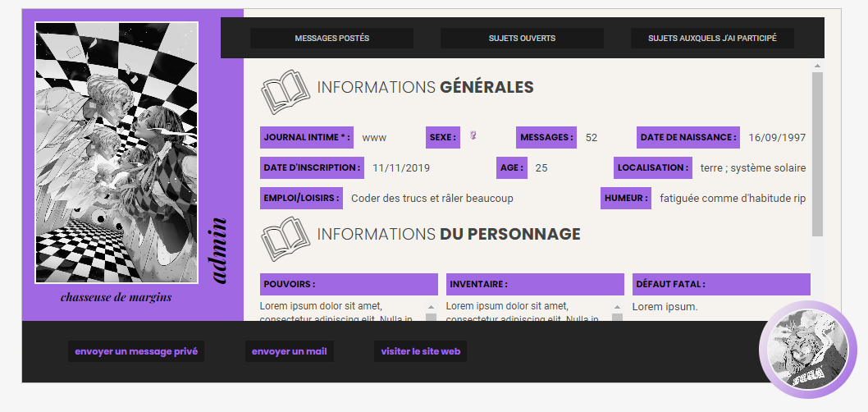Image resolution: width=868 pixels, height=412 pixels.
Task: Click the Age label
Action: 512,167
